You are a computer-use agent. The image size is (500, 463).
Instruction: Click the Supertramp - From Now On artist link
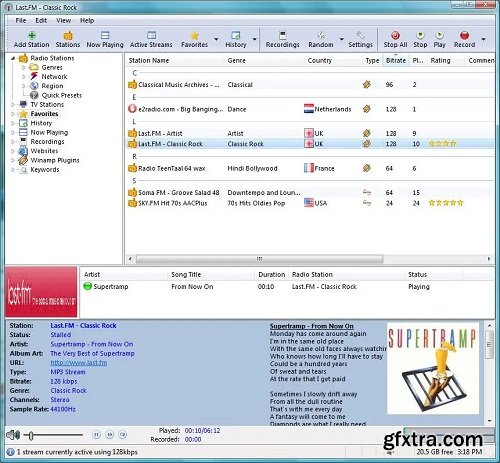(92, 344)
